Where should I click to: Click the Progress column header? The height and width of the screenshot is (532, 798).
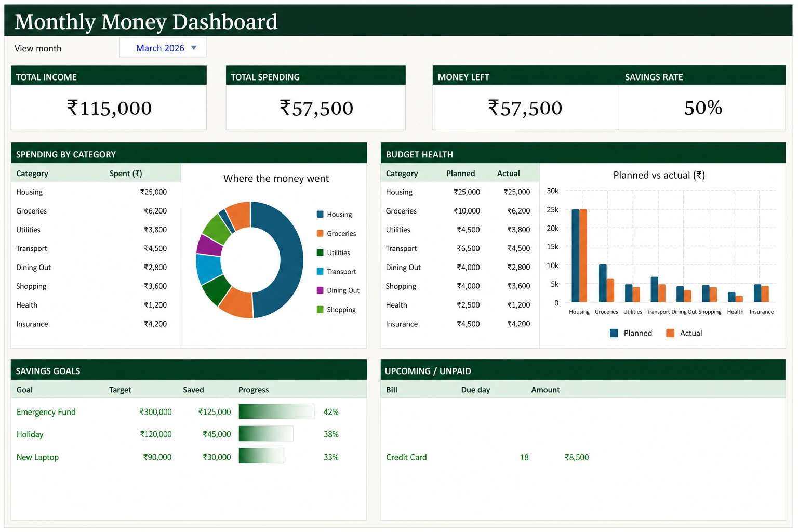pos(254,390)
